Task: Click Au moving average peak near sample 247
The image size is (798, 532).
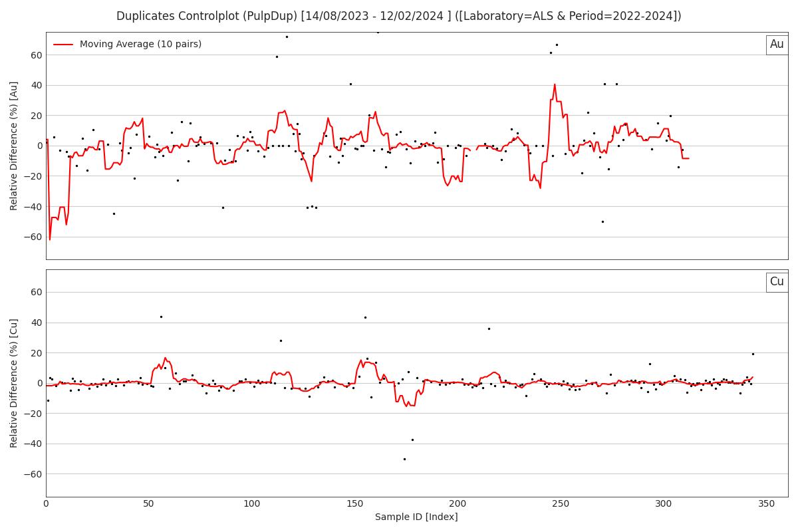Action: [x=555, y=84]
